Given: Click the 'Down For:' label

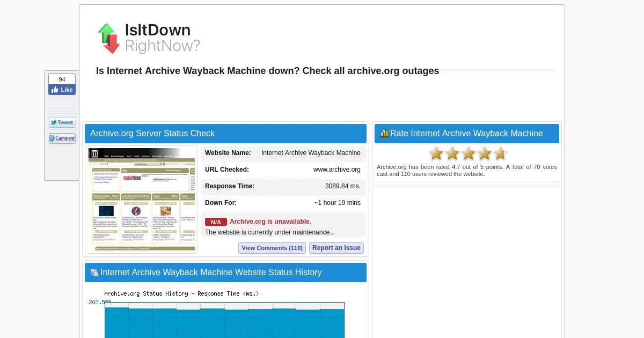Looking at the screenshot, I should coord(221,203).
